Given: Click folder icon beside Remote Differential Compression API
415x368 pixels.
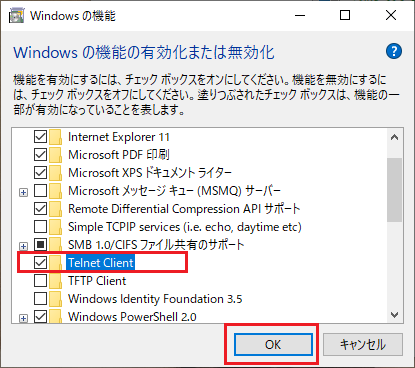Looking at the screenshot, I should [x=55, y=209].
